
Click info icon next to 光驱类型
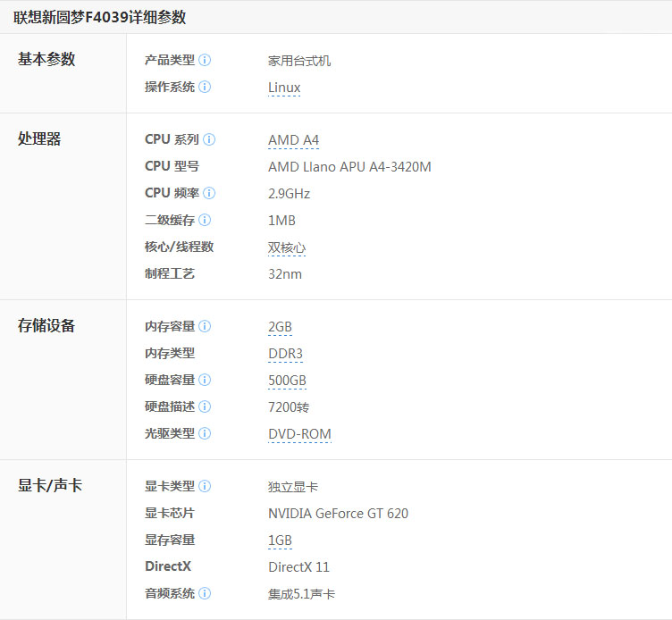(x=205, y=433)
